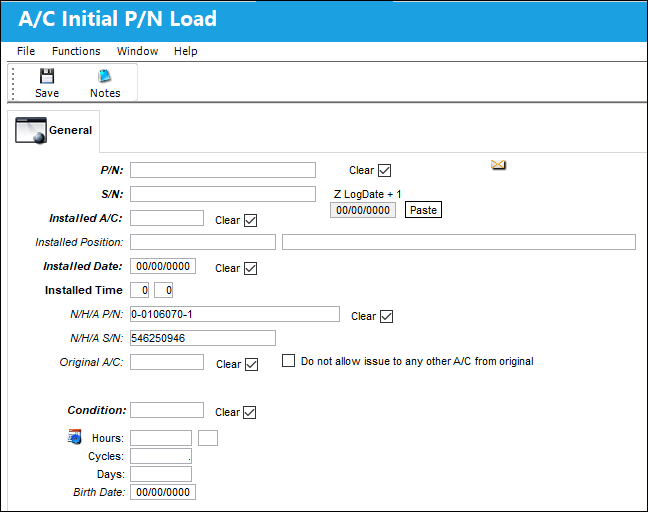Click the Cycles input field
648x512 pixels.
[161, 456]
